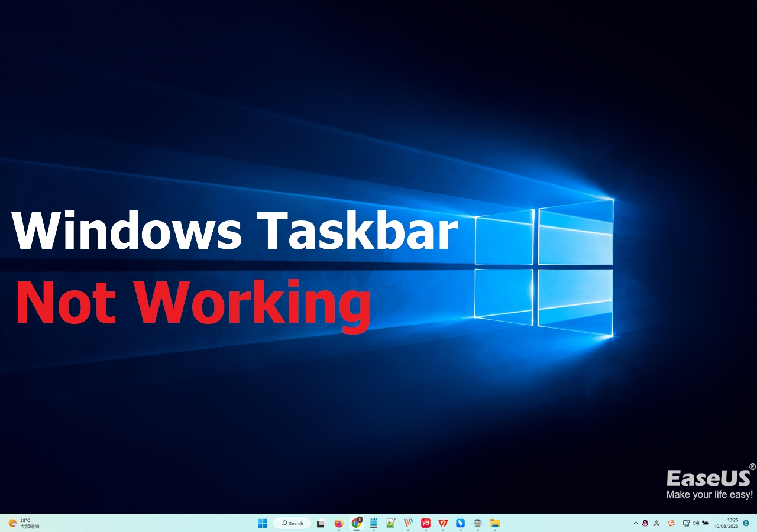Open the volume speaker tray icon
This screenshot has width=757, height=532.
pos(695,523)
